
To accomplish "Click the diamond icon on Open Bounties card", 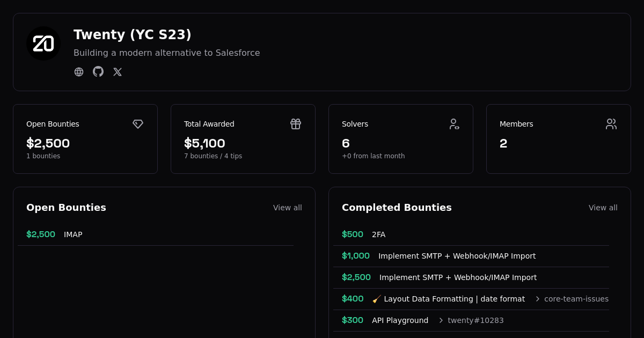I will tap(138, 124).
